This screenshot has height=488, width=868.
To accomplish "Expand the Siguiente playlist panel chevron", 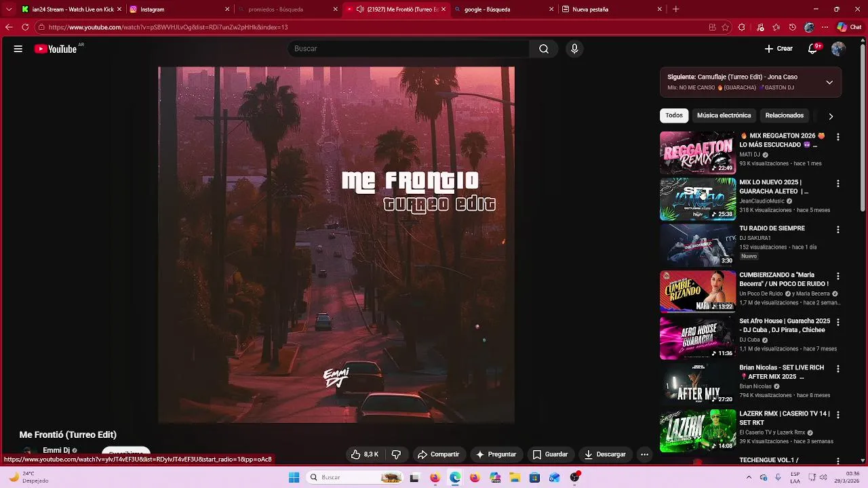I will click(x=829, y=82).
